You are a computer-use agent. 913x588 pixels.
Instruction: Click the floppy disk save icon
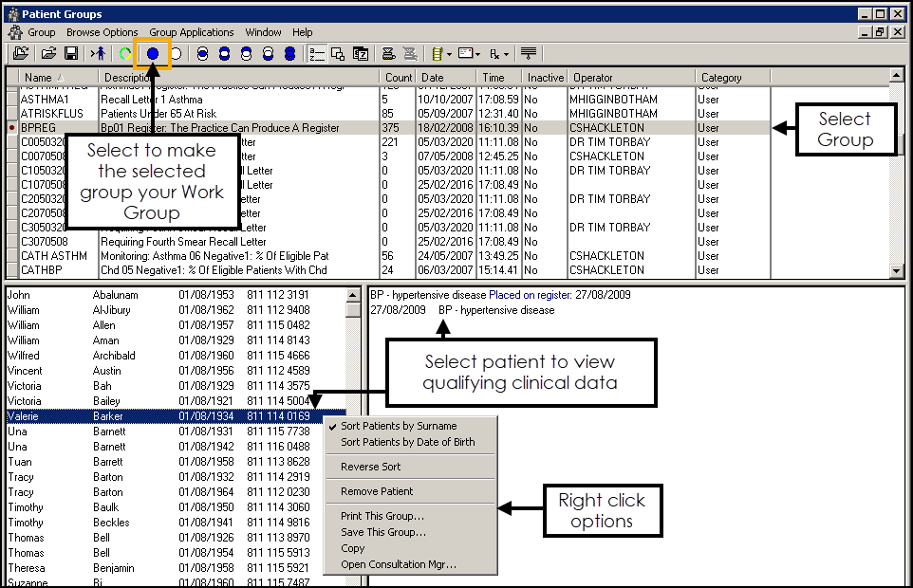(71, 54)
